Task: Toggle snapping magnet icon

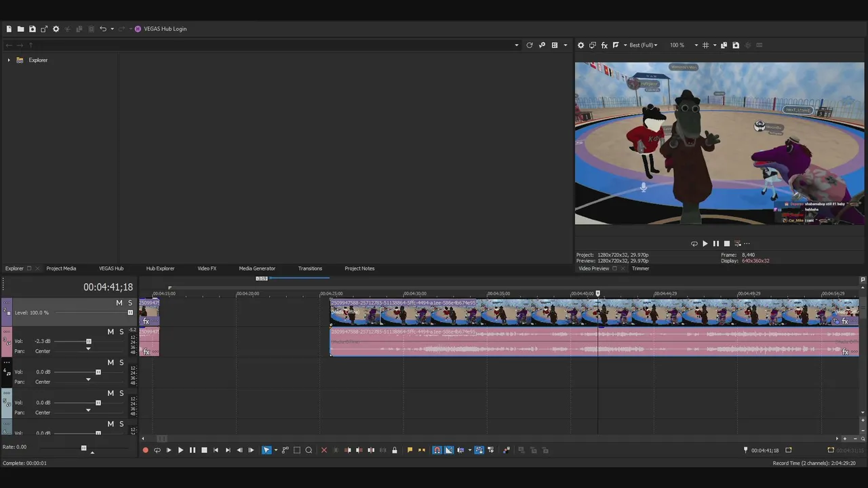Action: click(x=437, y=450)
